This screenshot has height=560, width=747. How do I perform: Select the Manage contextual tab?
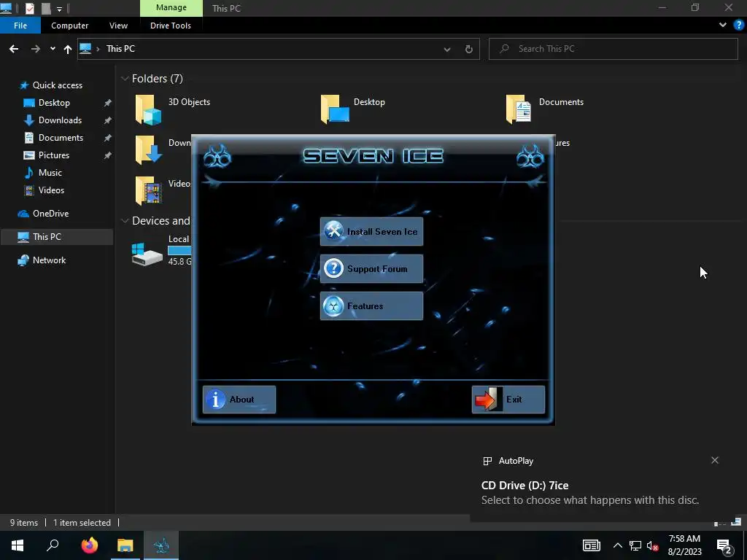pyautogui.click(x=171, y=7)
